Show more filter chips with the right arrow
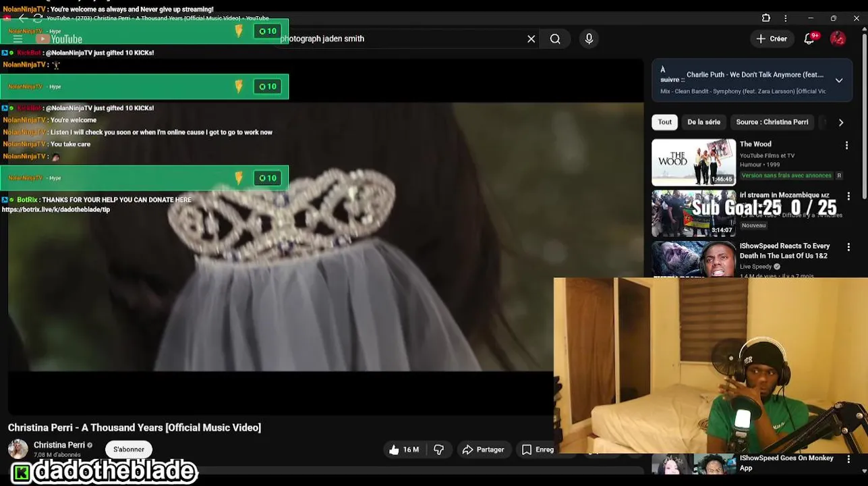The height and width of the screenshot is (486, 868). (x=841, y=122)
